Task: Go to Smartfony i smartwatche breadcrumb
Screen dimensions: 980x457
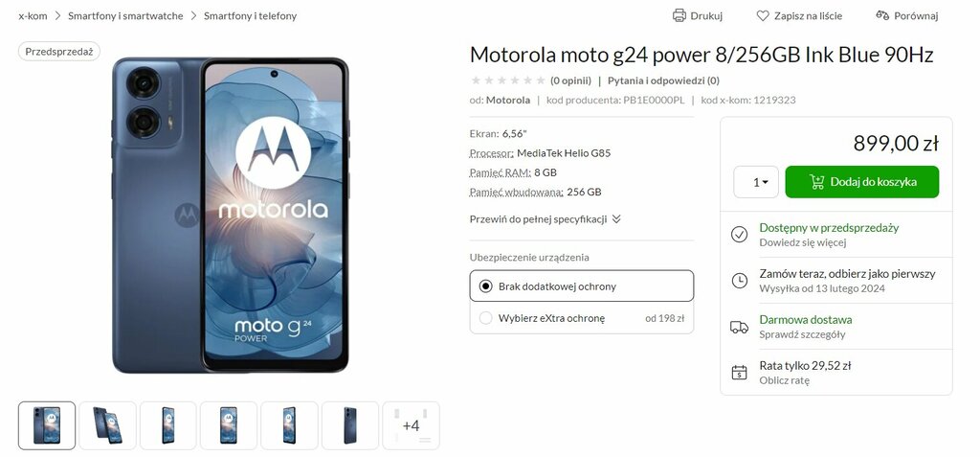Action: (x=125, y=15)
